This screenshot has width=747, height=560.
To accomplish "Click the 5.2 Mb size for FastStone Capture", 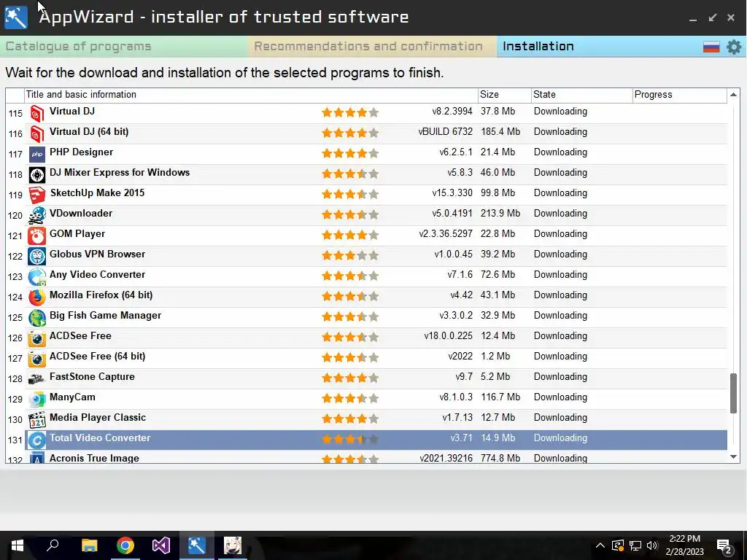I will (x=495, y=377).
